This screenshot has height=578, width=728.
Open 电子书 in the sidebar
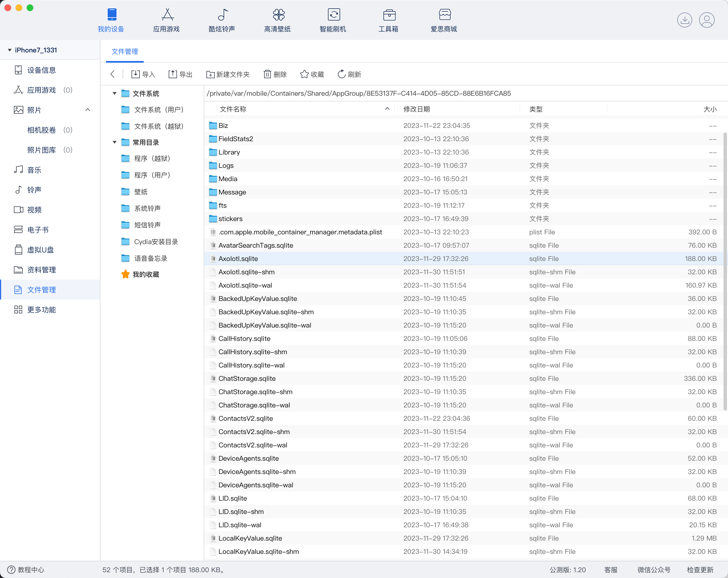50,230
